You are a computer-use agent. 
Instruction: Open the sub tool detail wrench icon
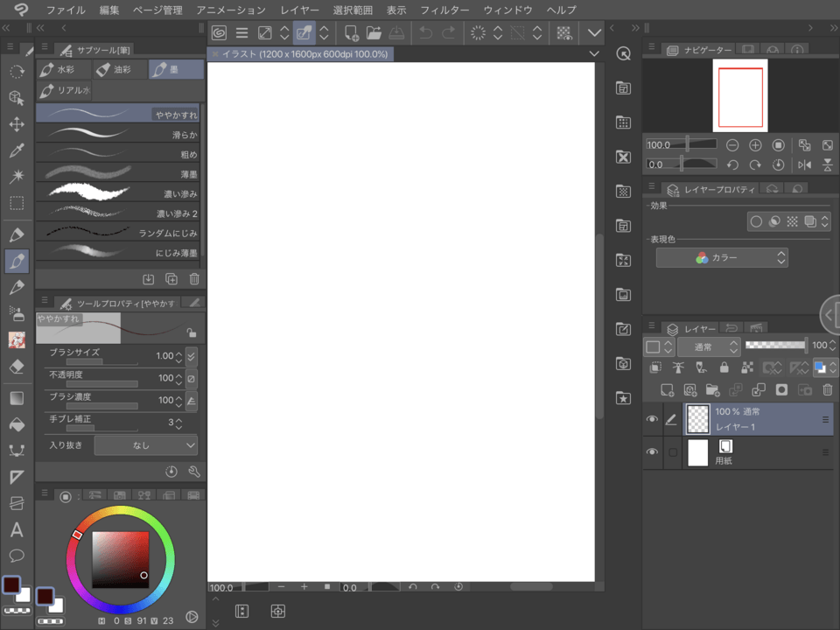[194, 472]
